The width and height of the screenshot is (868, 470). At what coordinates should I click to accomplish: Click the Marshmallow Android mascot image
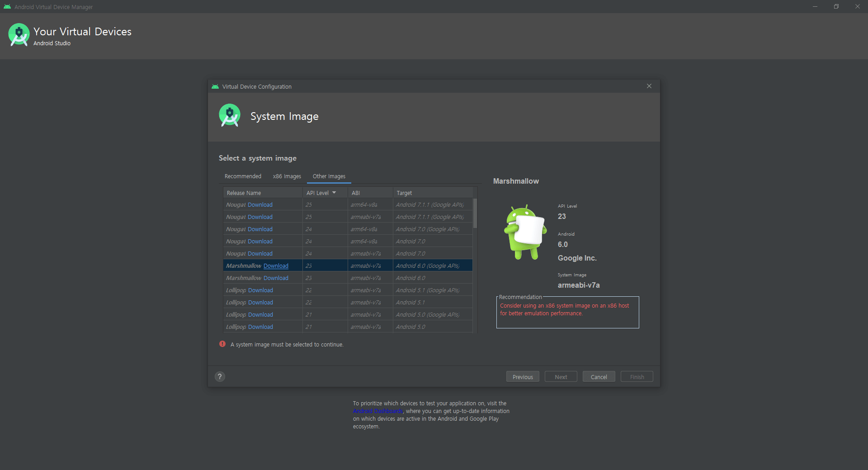525,232
